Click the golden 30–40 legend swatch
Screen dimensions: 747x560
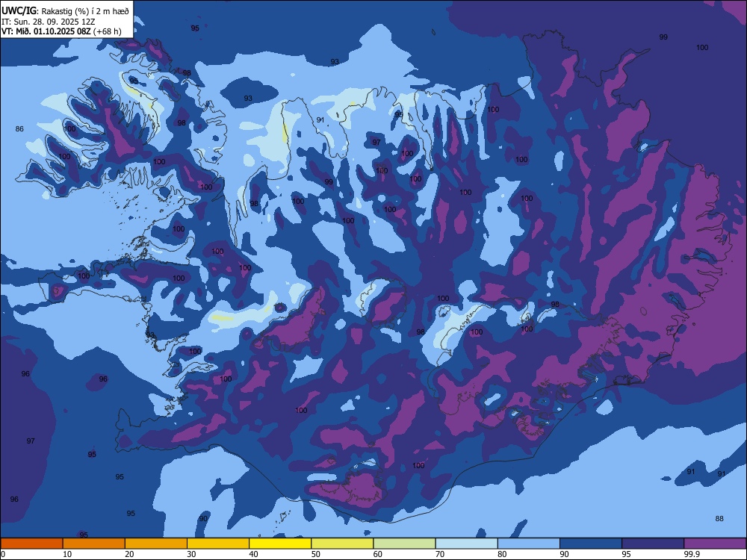click(x=218, y=544)
